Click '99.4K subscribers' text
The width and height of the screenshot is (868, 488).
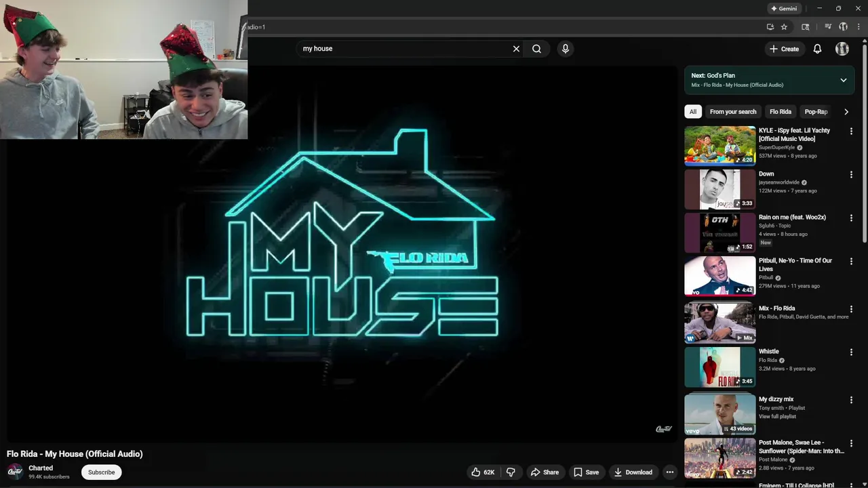pos(49,477)
